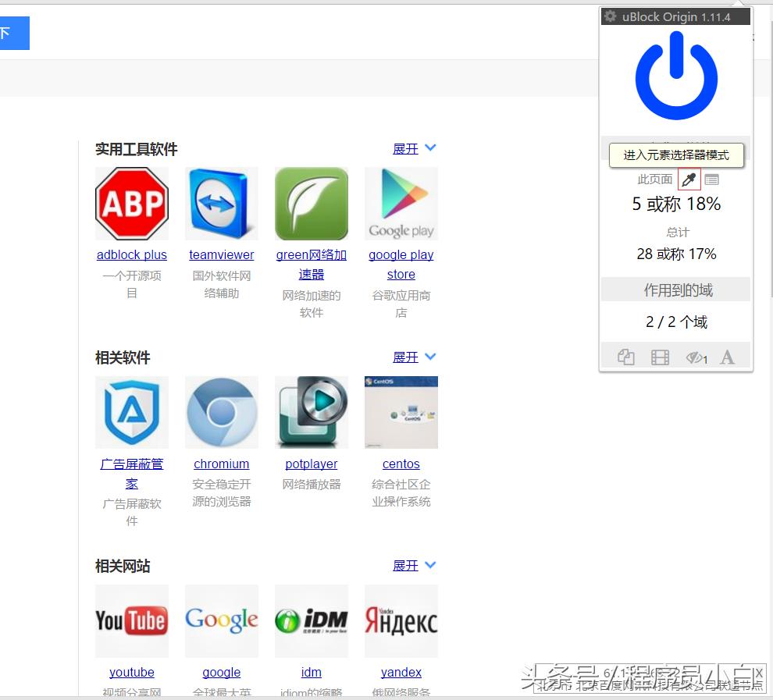
Task: Open the centos text link
Action: (x=401, y=464)
